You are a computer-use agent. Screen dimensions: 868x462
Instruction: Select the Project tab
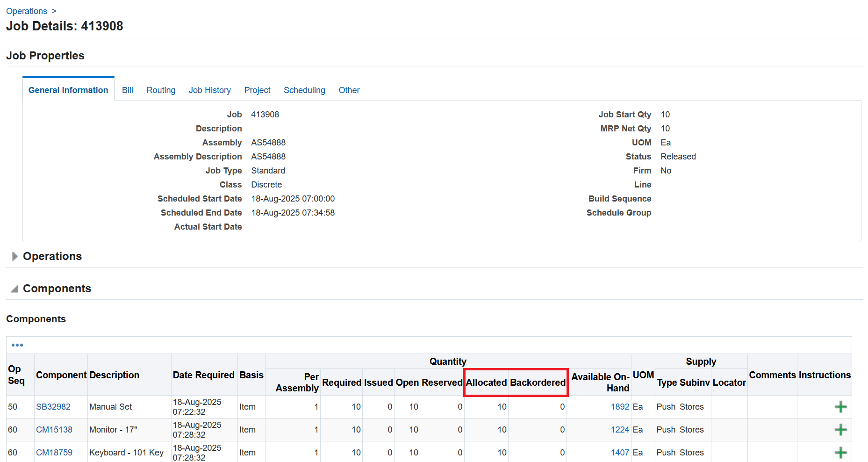pos(257,90)
